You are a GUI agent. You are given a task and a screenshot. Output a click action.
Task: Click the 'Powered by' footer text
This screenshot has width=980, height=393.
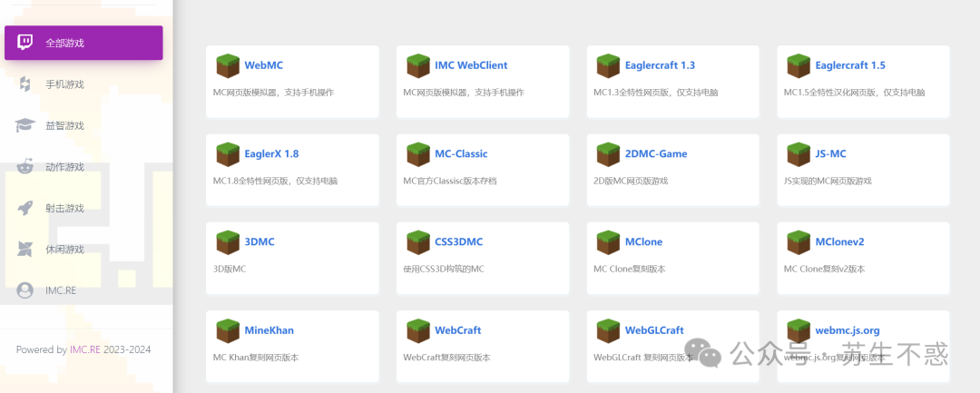pos(41,350)
